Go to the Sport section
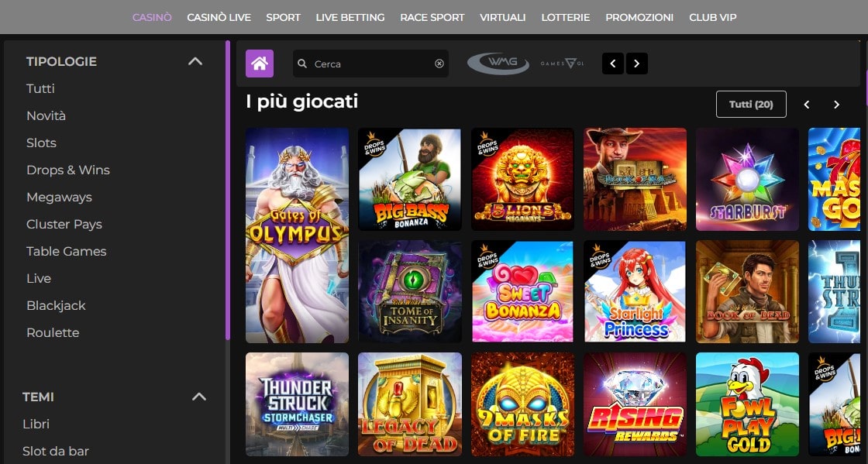This screenshot has height=464, width=868. [x=283, y=17]
